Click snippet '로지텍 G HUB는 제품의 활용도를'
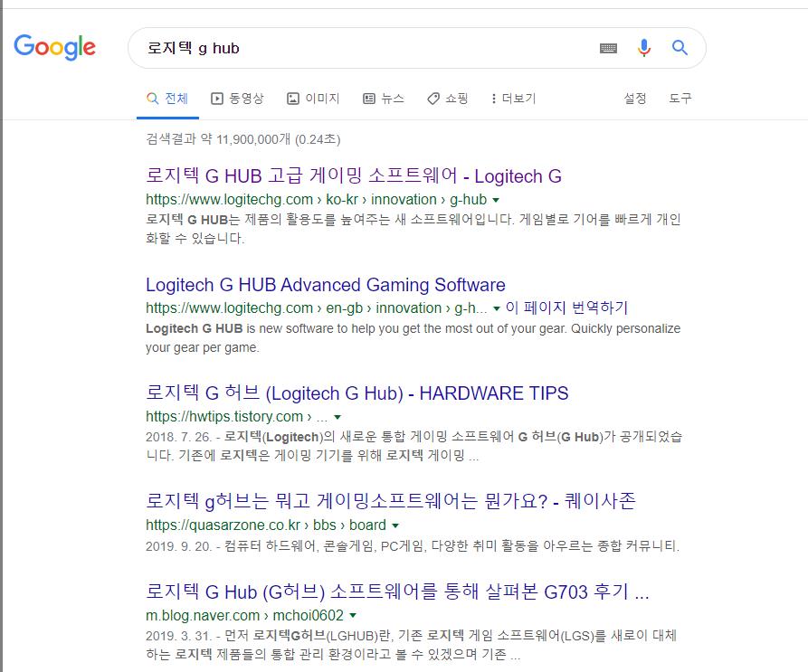 pos(414,229)
